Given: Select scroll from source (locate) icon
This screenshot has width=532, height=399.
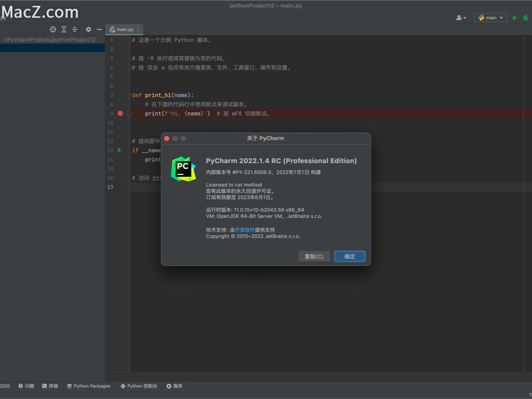Looking at the screenshot, I should [53, 29].
